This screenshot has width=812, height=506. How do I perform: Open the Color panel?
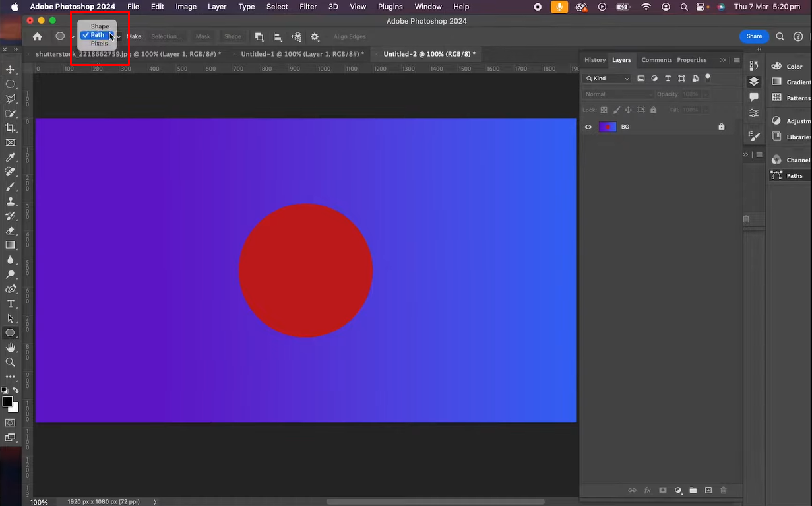click(x=789, y=66)
